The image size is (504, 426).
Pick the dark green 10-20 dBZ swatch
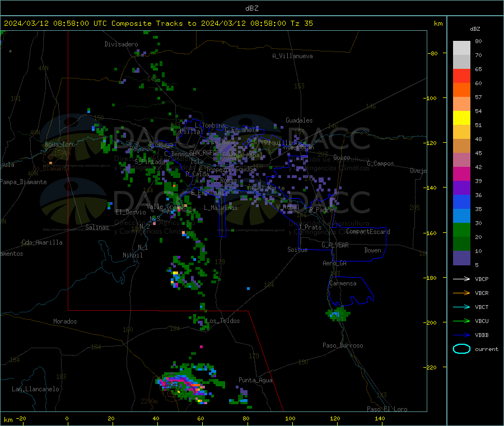461,244
